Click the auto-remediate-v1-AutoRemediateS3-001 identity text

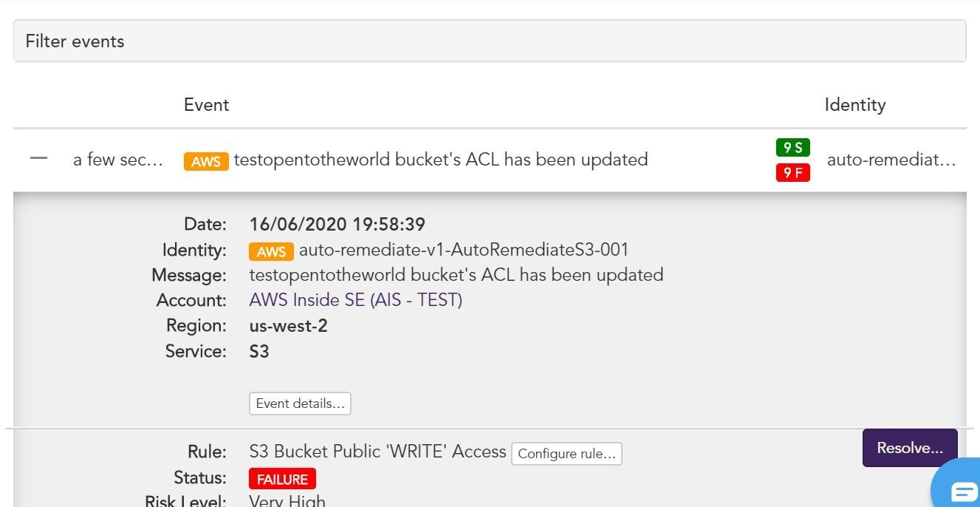tap(464, 250)
